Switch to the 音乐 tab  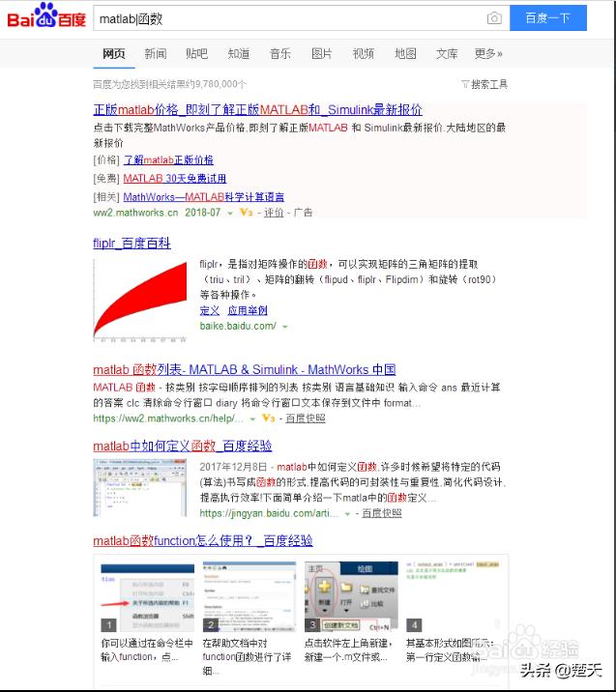click(280, 54)
